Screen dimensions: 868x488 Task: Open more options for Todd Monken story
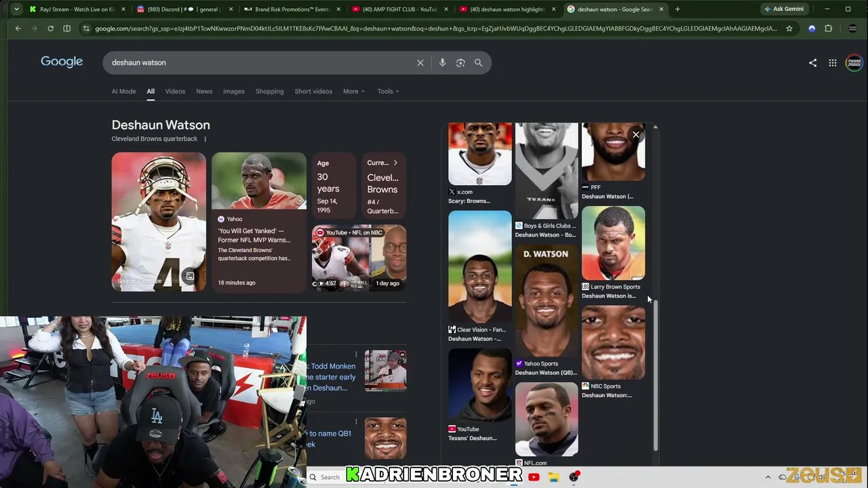pos(356,354)
